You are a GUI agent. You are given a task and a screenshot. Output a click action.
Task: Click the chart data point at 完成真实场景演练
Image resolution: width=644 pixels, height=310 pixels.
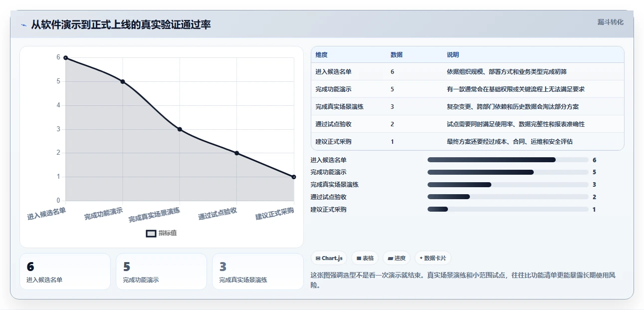tap(180, 129)
